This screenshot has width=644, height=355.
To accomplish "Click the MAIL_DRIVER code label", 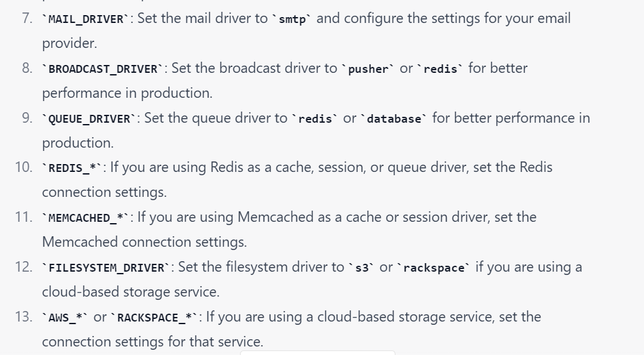I will [86, 19].
